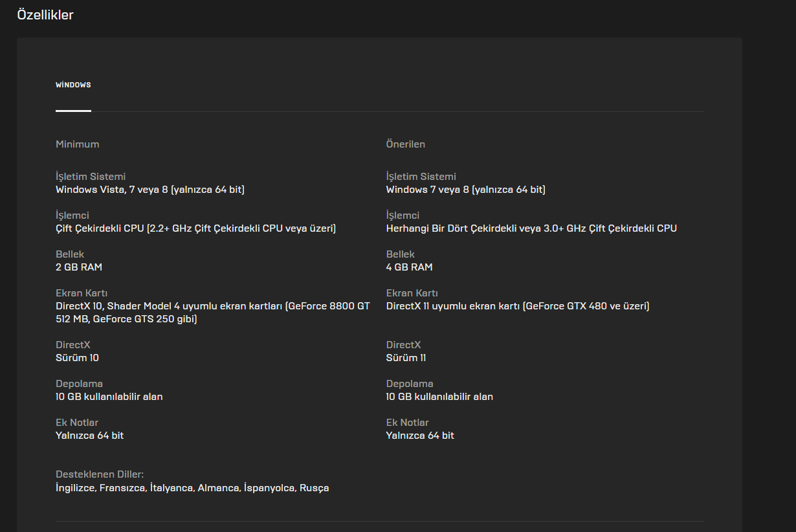Click "Yalnızca 64 bit" under Önerilen Ek Notlar
The width and height of the screenshot is (796, 532).
tap(420, 436)
